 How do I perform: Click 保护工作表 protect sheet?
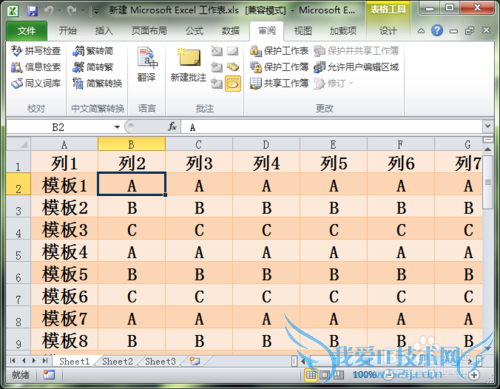pyautogui.click(x=279, y=51)
